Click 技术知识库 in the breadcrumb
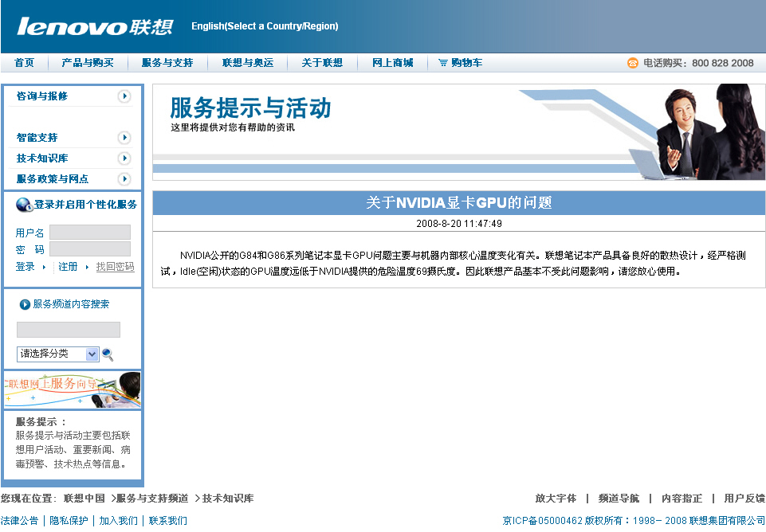Image resolution: width=766 pixels, height=532 pixels. pyautogui.click(x=228, y=499)
